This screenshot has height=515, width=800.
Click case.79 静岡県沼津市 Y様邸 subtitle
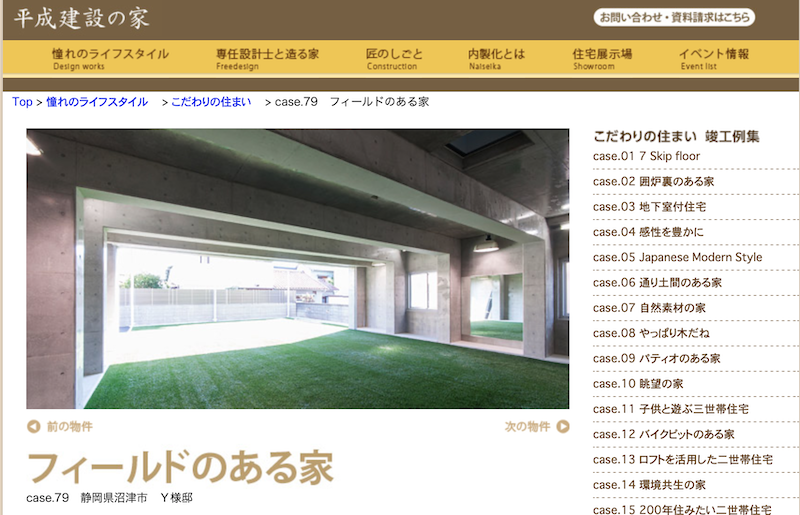click(109, 498)
